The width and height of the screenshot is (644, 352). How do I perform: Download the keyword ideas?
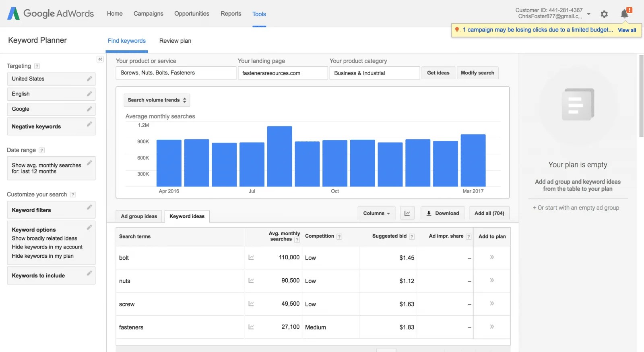443,213
